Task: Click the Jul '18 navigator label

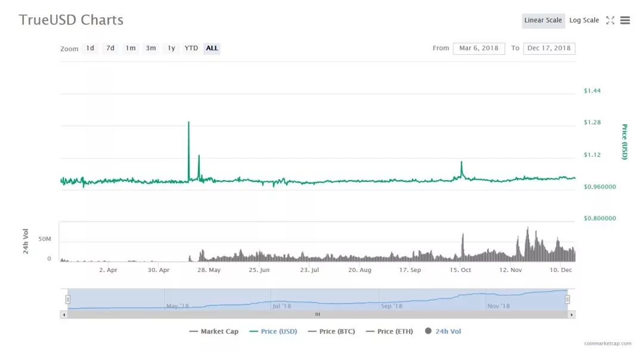Action: click(x=281, y=306)
